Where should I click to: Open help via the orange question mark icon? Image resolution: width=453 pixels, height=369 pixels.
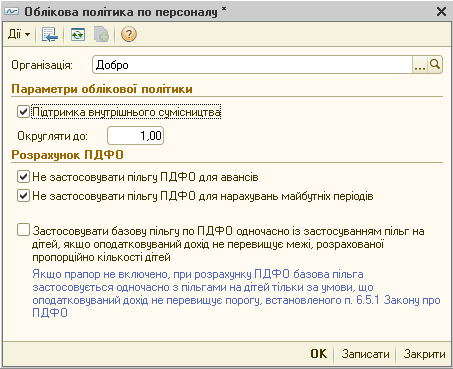tap(129, 34)
